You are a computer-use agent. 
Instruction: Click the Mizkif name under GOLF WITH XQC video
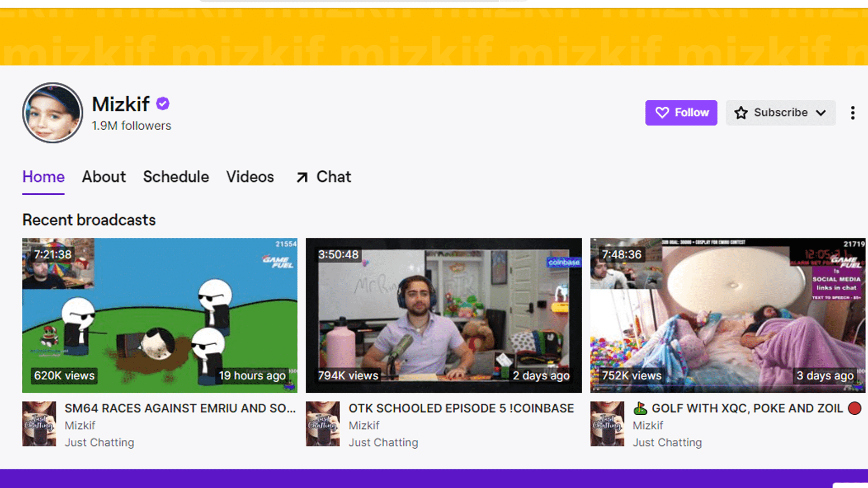click(x=648, y=426)
